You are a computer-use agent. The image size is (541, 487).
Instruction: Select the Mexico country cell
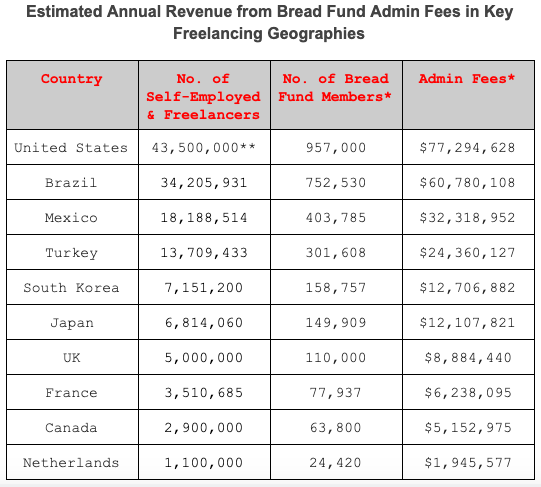pyautogui.click(x=72, y=217)
